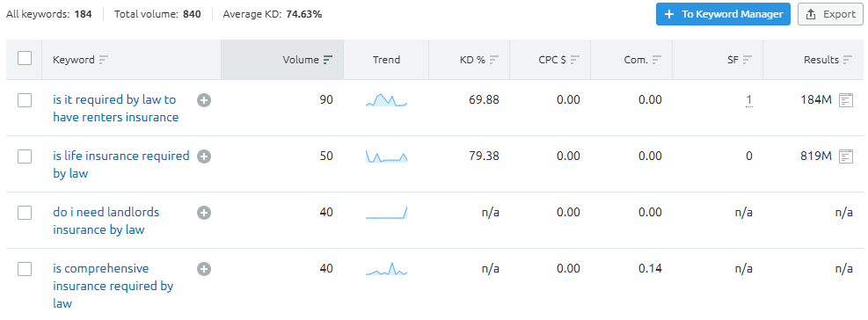Sort by SF column header
Screen dimensions: 868x320
(740, 60)
